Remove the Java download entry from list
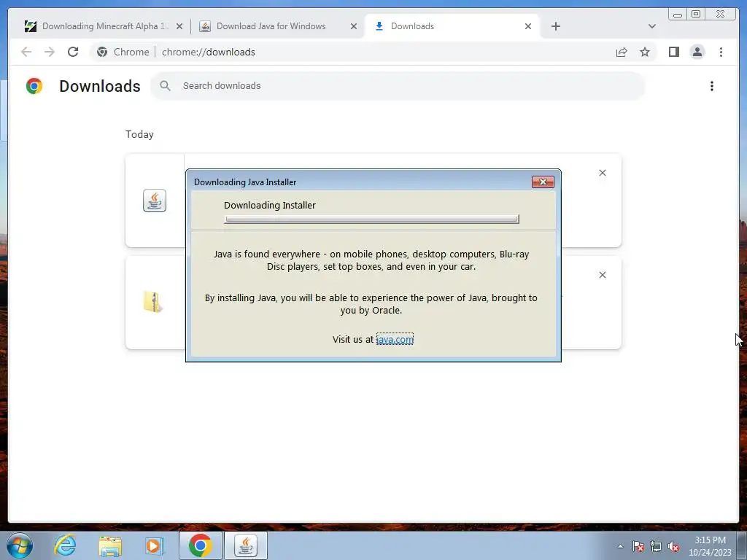The image size is (747, 560). pyautogui.click(x=602, y=173)
